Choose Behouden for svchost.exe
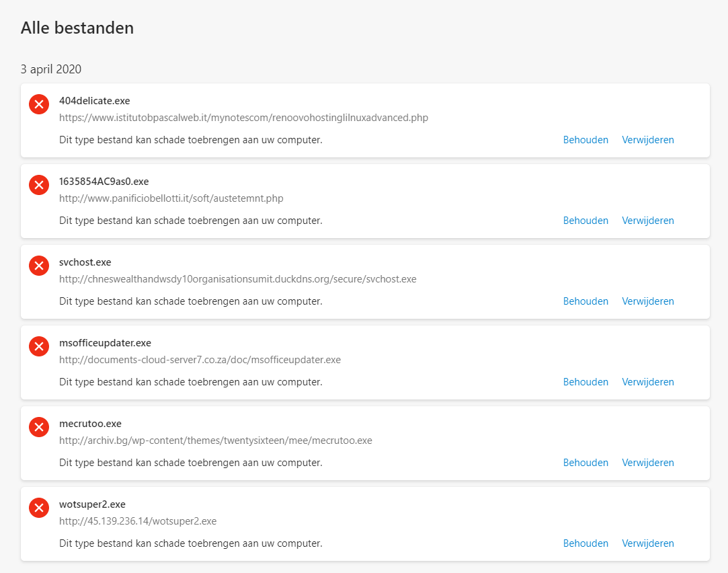 [585, 301]
